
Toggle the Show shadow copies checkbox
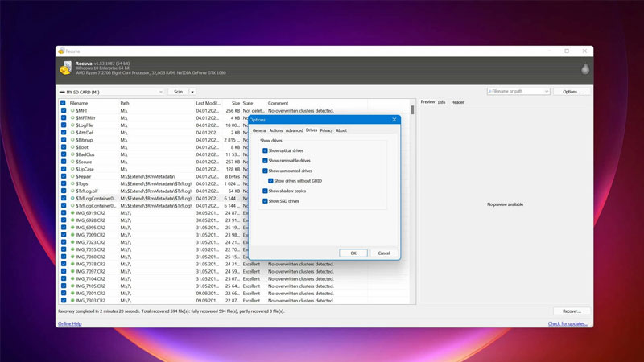pyautogui.click(x=265, y=191)
